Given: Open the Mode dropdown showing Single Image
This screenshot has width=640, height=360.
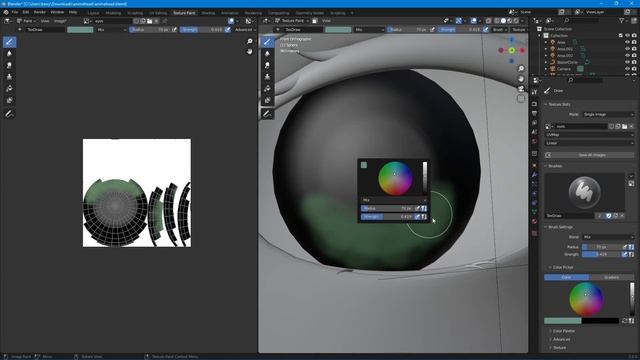Looking at the screenshot, I should point(608,114).
